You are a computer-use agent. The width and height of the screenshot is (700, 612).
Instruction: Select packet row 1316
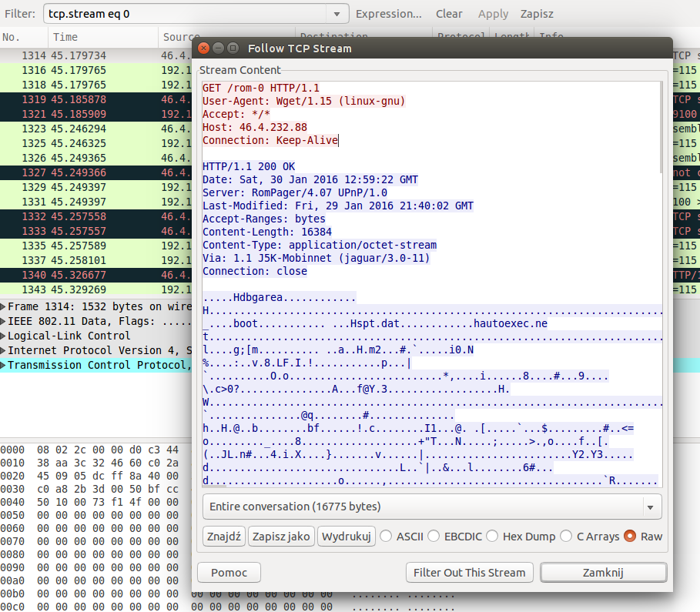[96, 70]
